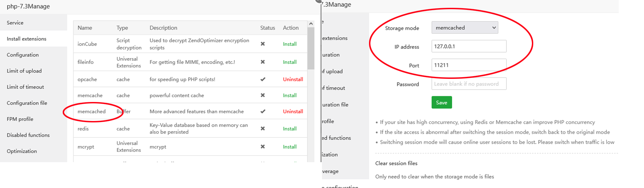Click into the Password field
This screenshot has height=188, width=644.
click(x=469, y=84)
